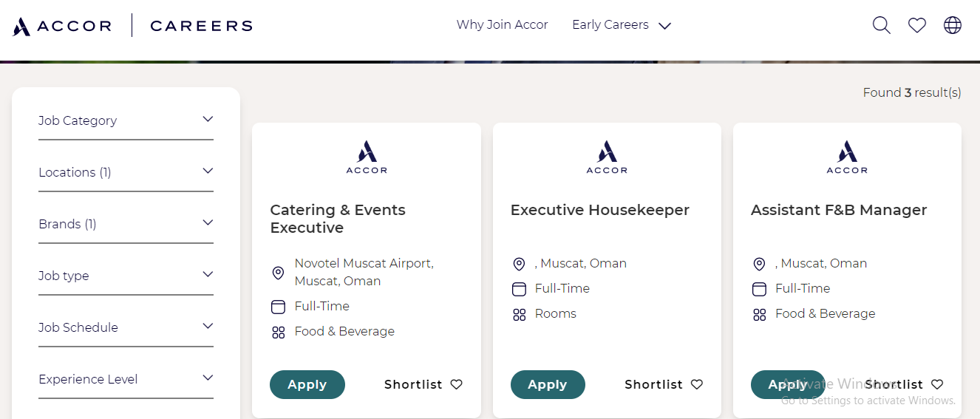Image resolution: width=980 pixels, height=419 pixels.
Task: Click the location pin icon on the Executive Housekeeper card
Action: [x=519, y=264]
